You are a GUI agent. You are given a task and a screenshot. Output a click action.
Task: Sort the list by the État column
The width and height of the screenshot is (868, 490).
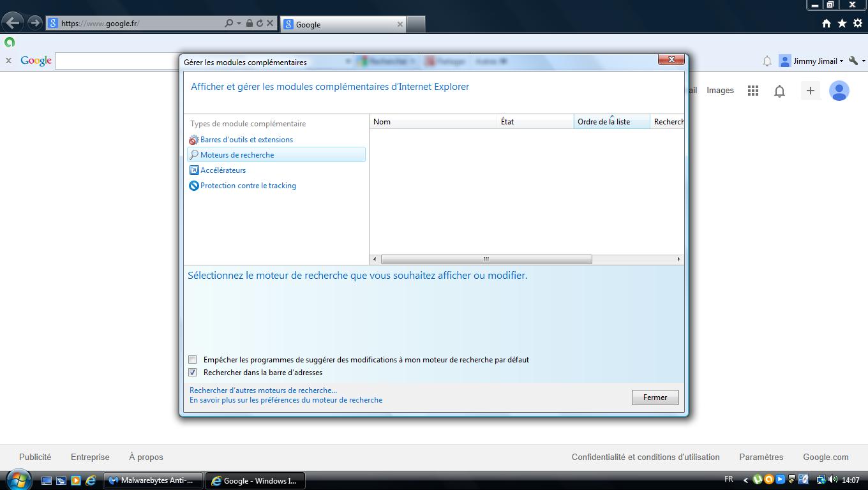(535, 122)
